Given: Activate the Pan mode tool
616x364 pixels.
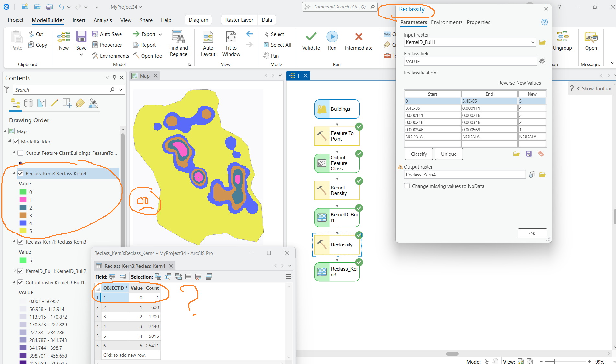Looking at the screenshot, I should (271, 56).
